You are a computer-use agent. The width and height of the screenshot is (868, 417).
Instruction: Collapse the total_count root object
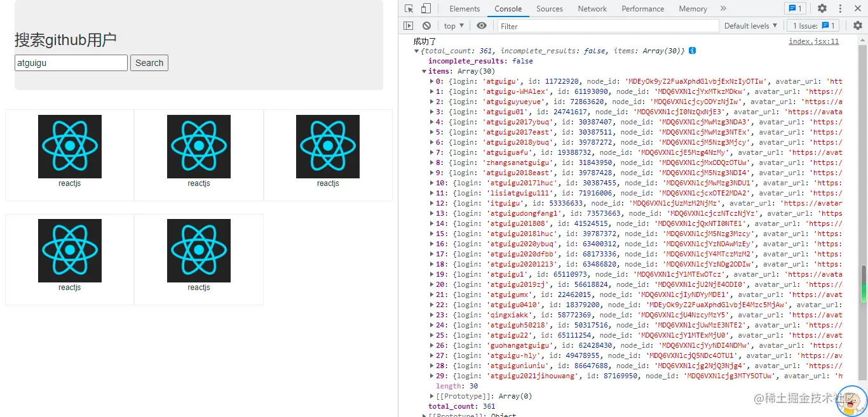[417, 51]
